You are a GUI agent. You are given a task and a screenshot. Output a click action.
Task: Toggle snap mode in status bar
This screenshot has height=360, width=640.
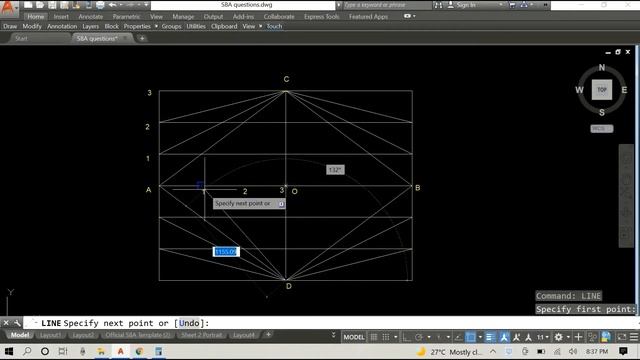coord(385,337)
